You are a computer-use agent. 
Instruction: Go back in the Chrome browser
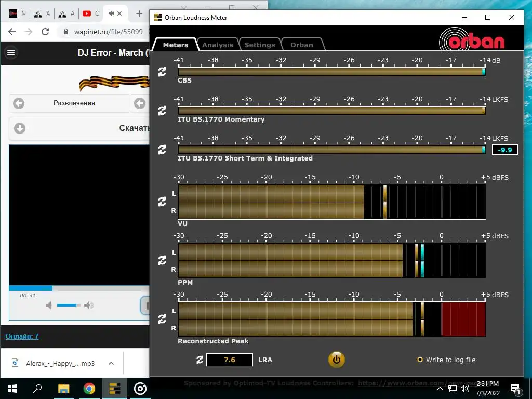click(x=12, y=32)
